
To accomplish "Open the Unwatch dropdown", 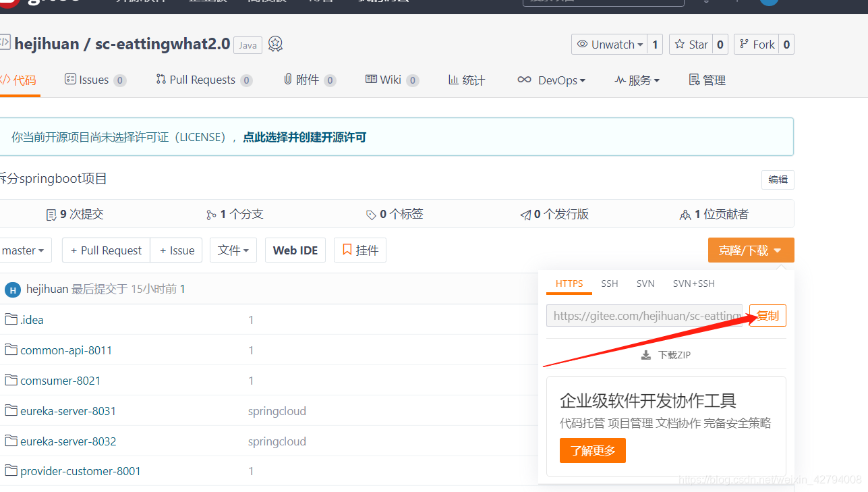I will click(x=609, y=45).
